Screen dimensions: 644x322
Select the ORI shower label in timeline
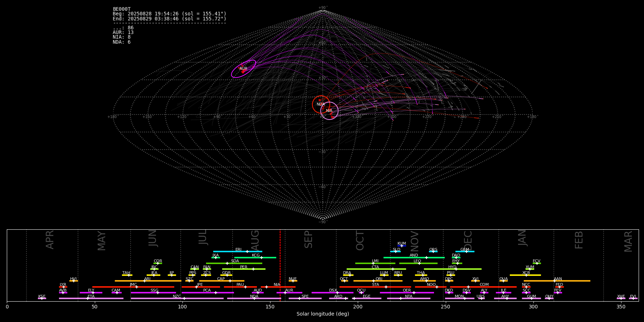[x=379, y=279]
